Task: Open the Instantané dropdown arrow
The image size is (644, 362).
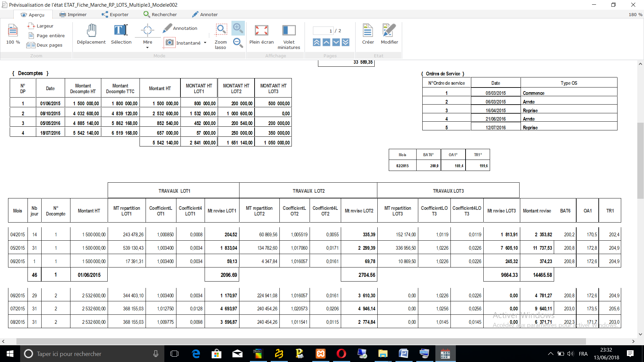Action: (x=205, y=43)
